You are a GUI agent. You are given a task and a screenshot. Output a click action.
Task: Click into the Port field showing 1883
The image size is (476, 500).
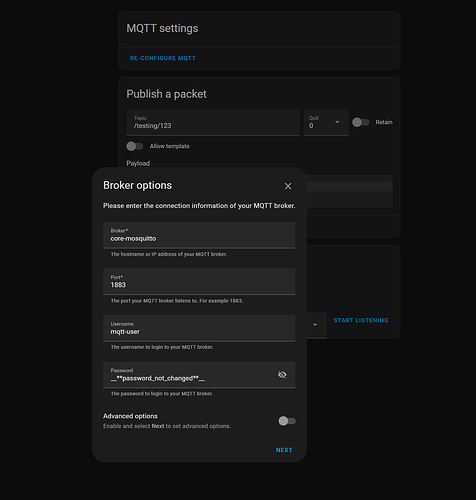point(199,282)
